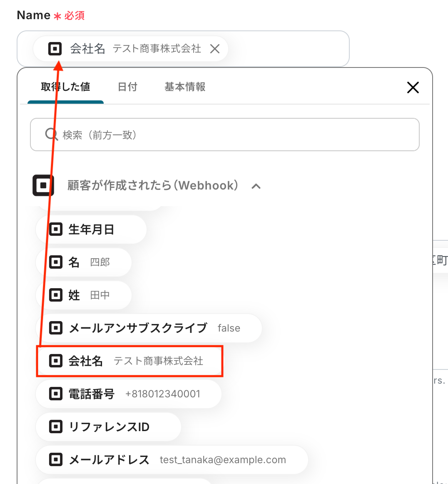This screenshot has width=448, height=484.
Task: Click the test_tanaka@example.com value text
Action: 223,460
